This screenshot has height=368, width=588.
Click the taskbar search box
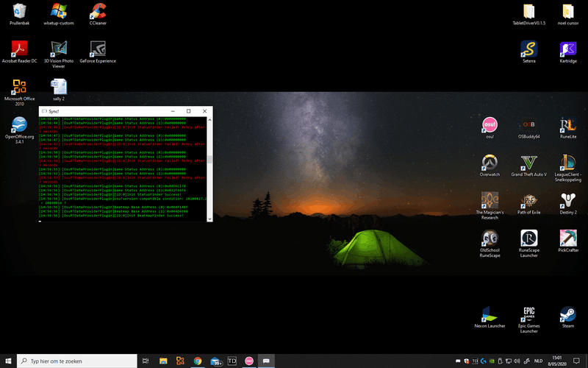click(x=77, y=361)
